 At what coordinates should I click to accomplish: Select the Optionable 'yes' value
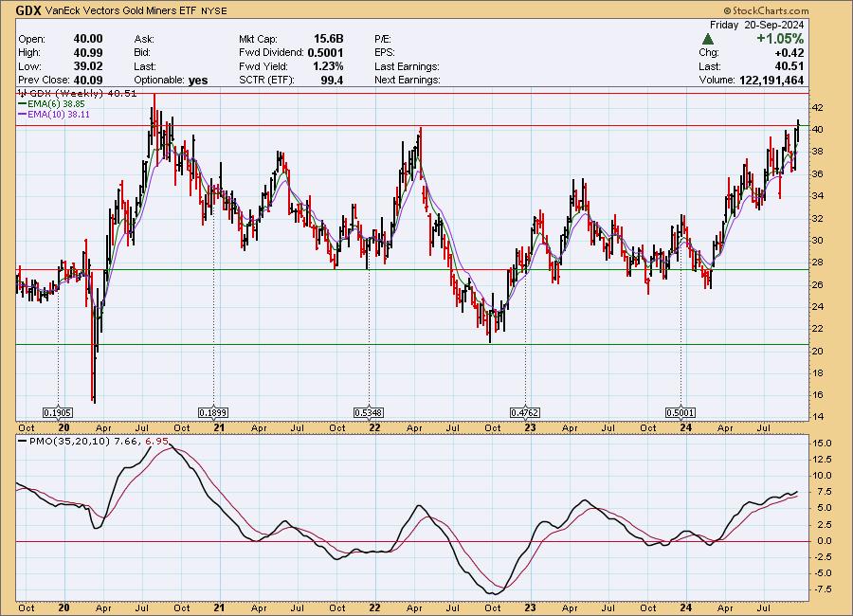pos(198,80)
